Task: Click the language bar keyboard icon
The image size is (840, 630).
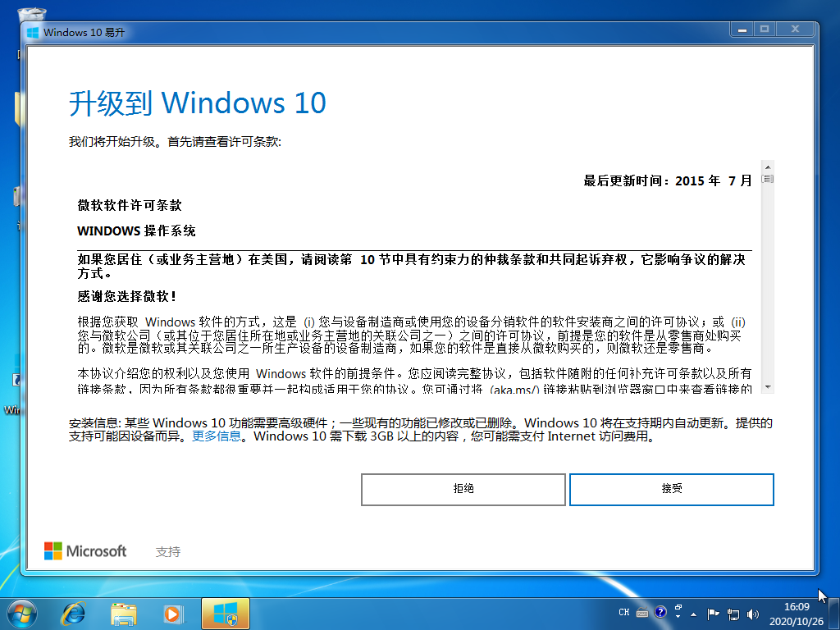Action: 641,613
